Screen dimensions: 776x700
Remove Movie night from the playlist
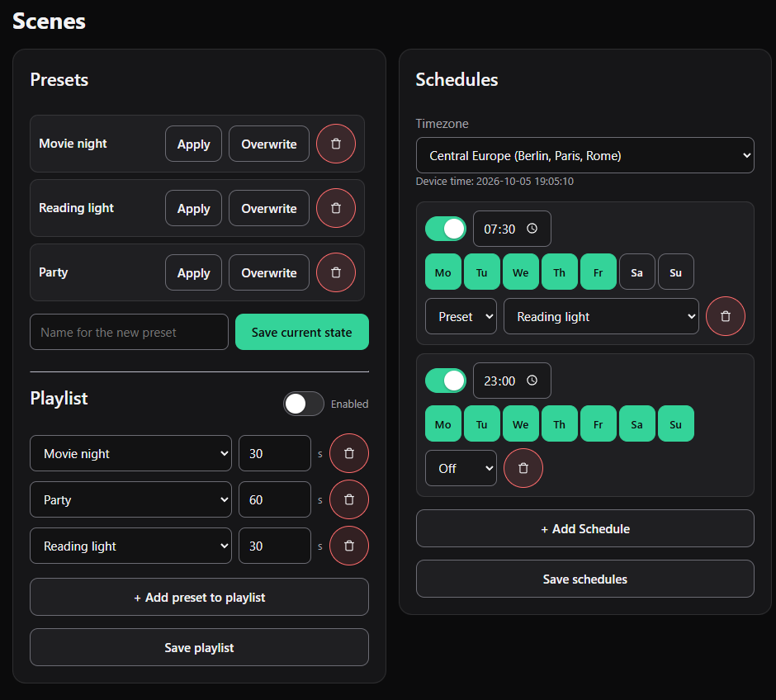pyautogui.click(x=349, y=453)
